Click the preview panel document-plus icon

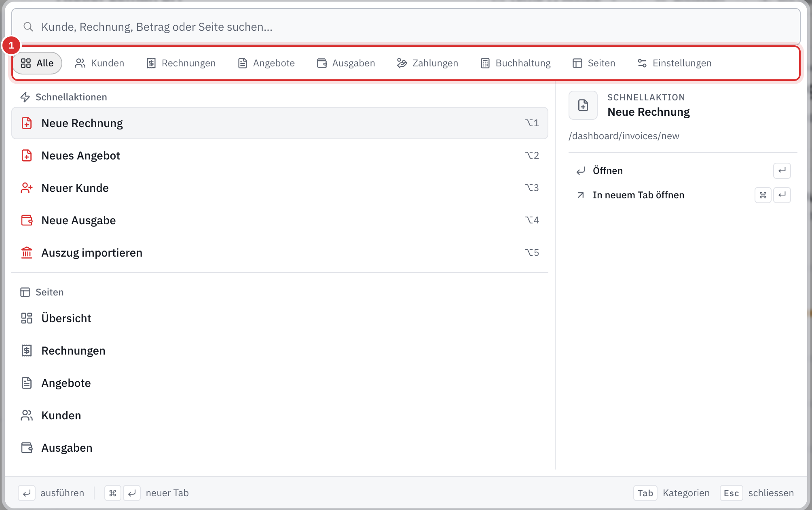[583, 105]
